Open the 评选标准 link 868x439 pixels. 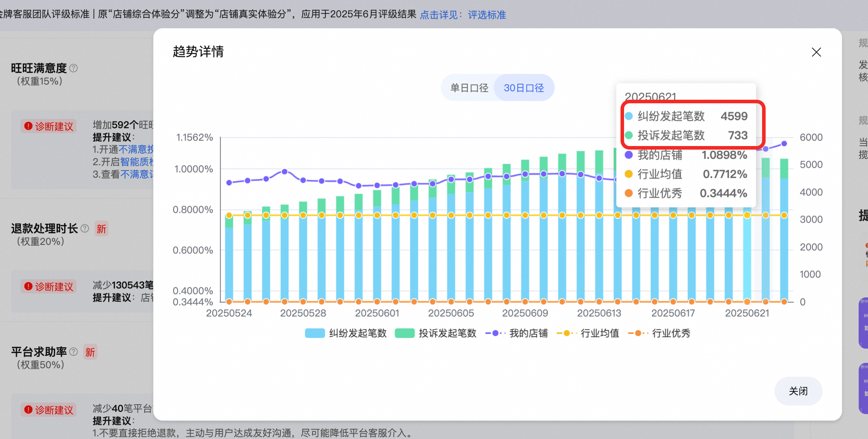click(x=487, y=15)
